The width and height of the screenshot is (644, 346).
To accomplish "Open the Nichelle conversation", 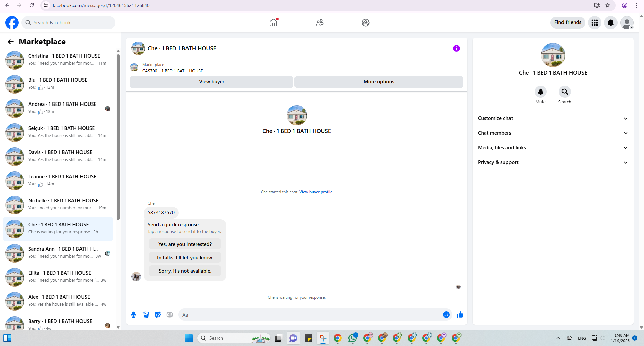I will (58, 205).
